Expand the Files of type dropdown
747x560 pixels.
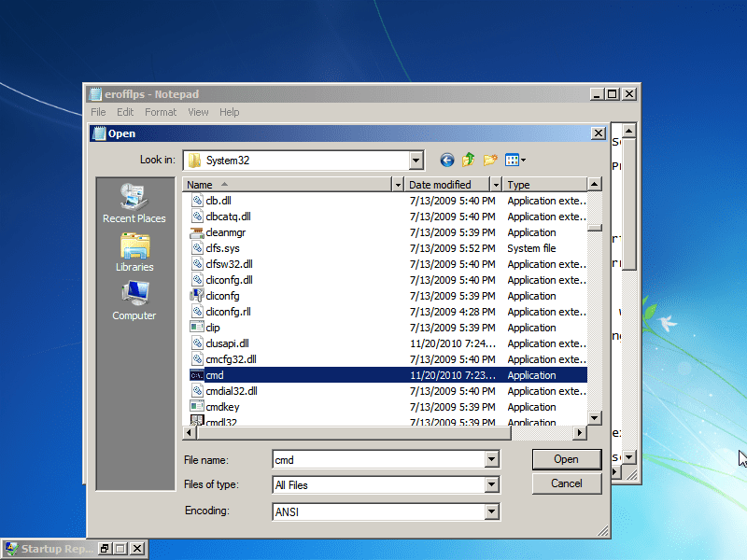492,484
